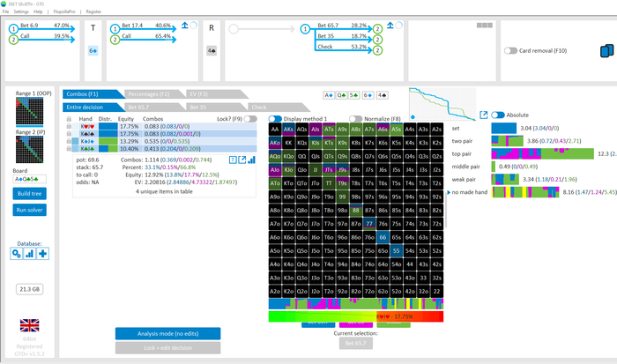Click the Build tree button

29,193
